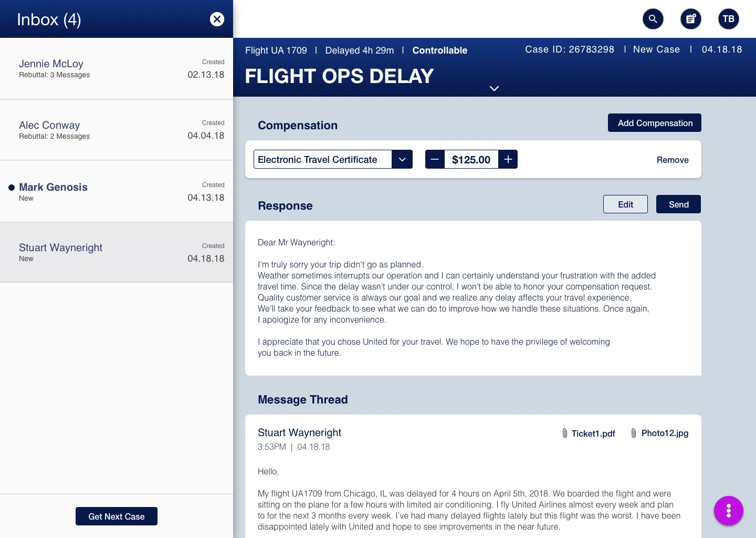Screen dimensions: 756x538
Task: Click the $125.00 amount field
Action: [471, 159]
